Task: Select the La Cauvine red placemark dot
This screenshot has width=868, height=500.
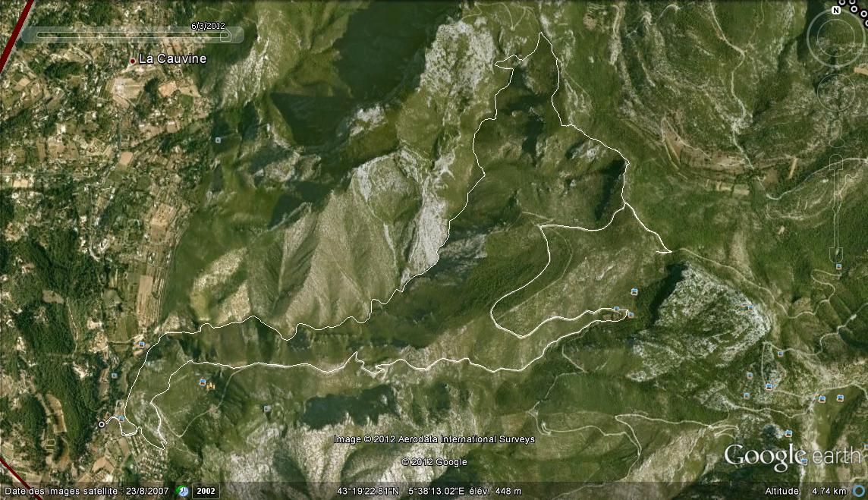Action: tap(133, 60)
